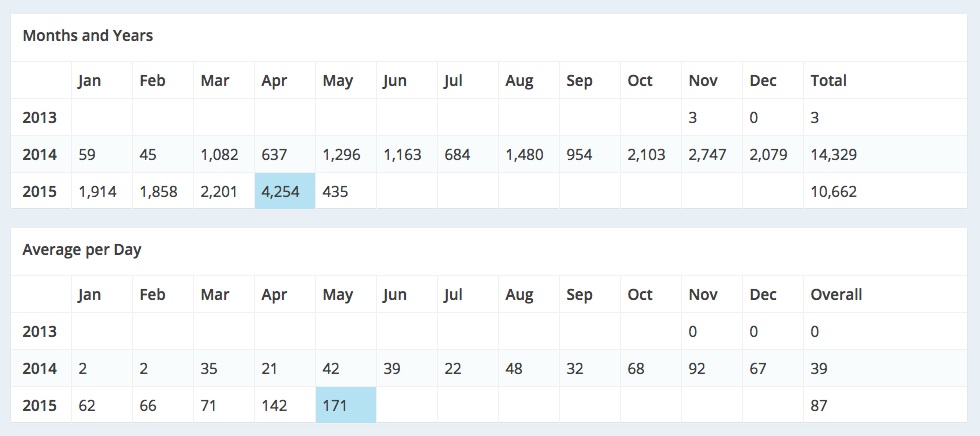Click the 2,747 value for November 2014
The height and width of the screenshot is (436, 980).
tap(709, 155)
